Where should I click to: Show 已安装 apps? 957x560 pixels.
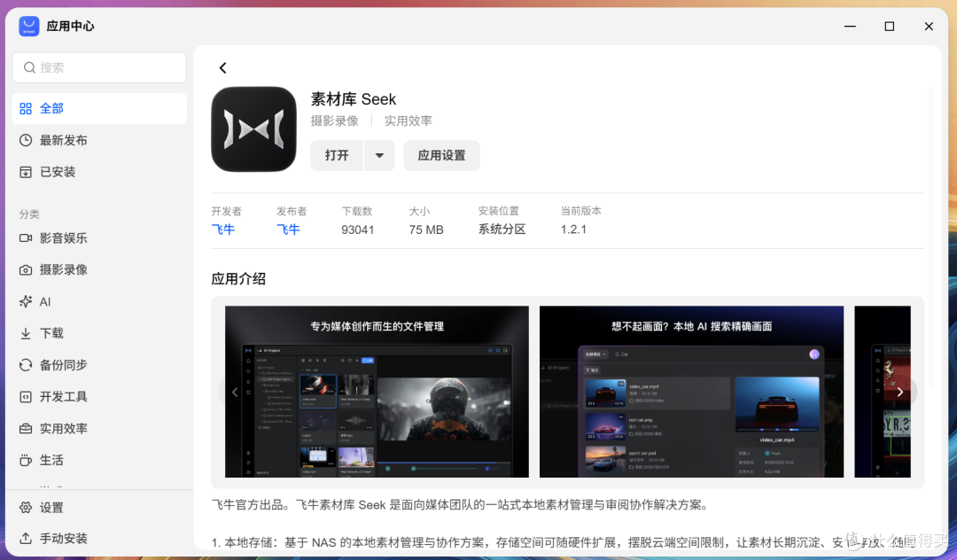pyautogui.click(x=99, y=172)
